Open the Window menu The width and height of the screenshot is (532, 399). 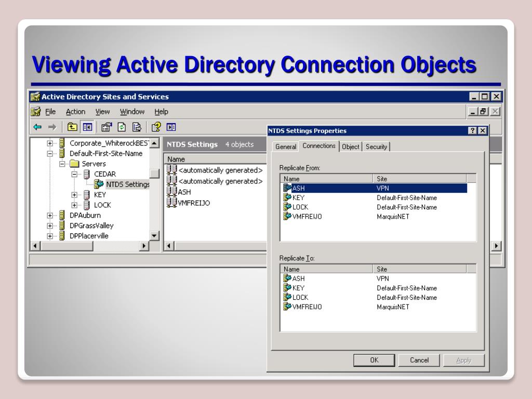pos(132,112)
